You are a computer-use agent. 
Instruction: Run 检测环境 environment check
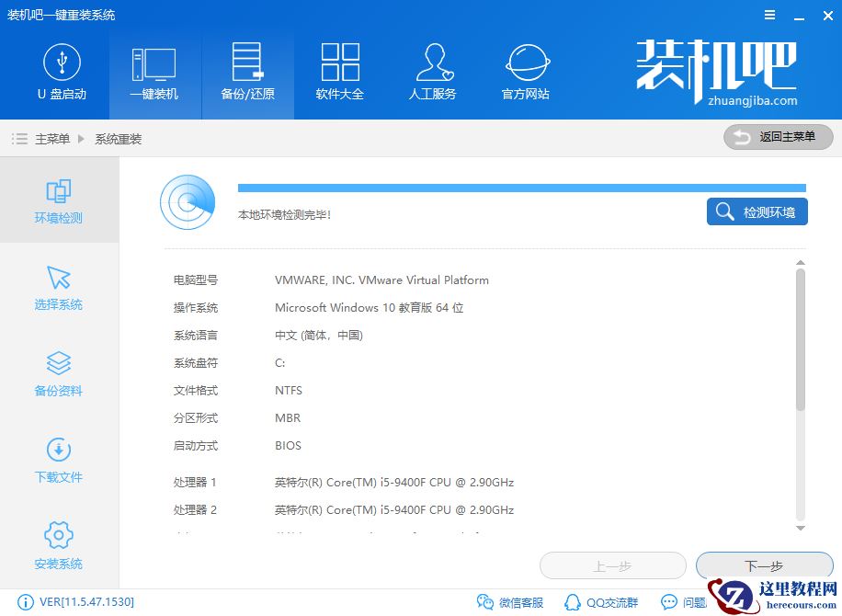tap(757, 211)
